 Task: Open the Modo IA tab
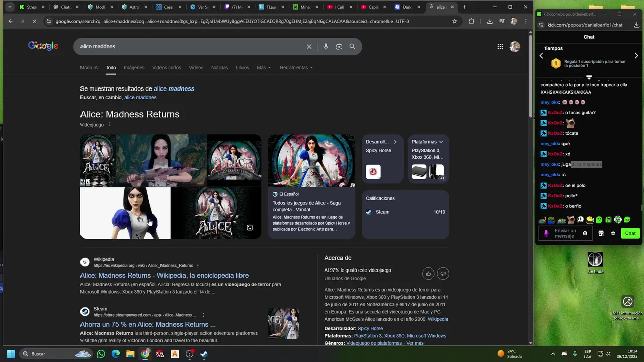89,68
